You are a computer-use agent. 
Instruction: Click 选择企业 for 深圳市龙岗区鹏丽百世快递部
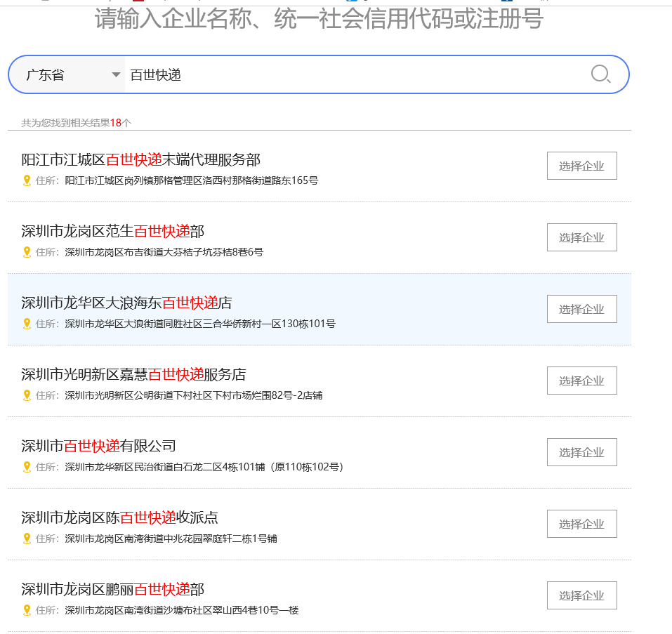point(581,595)
